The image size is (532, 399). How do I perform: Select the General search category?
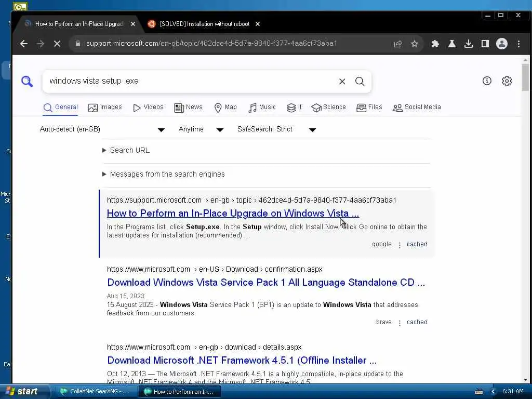click(61, 108)
